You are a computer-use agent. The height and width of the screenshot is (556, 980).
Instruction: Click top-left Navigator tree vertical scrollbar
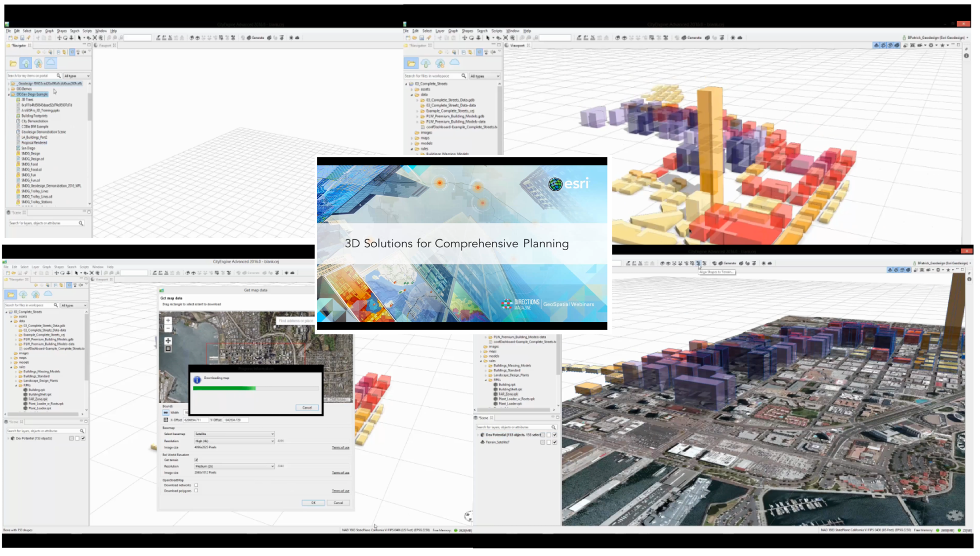click(89, 106)
